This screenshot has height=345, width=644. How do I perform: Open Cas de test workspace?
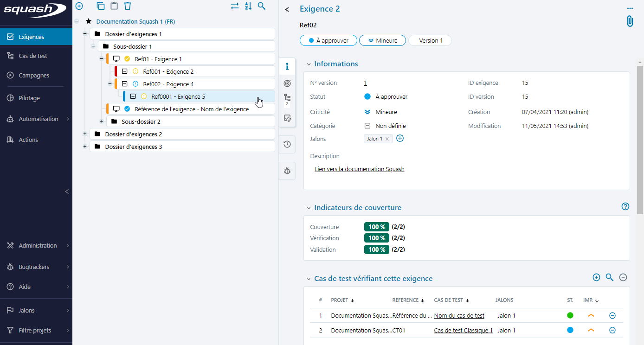pyautogui.click(x=33, y=56)
